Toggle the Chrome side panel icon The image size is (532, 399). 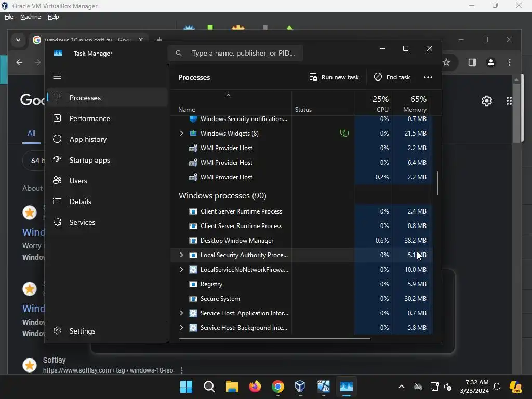tap(472, 62)
